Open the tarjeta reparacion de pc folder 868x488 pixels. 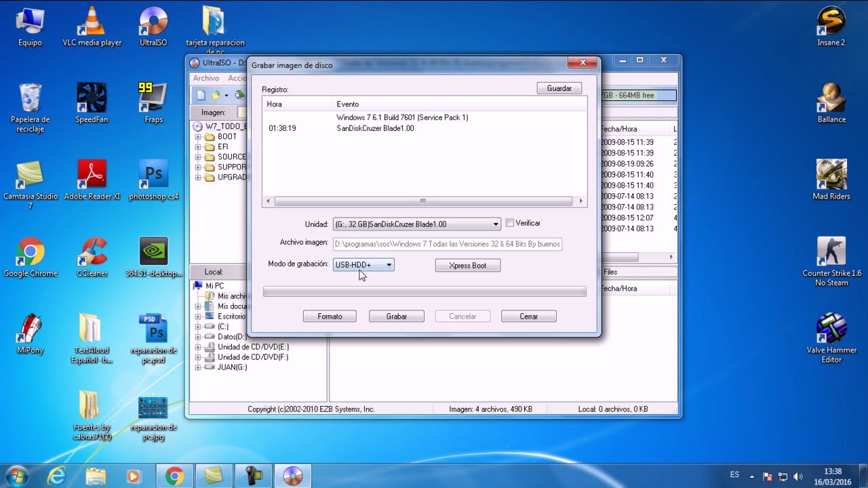pos(215,30)
